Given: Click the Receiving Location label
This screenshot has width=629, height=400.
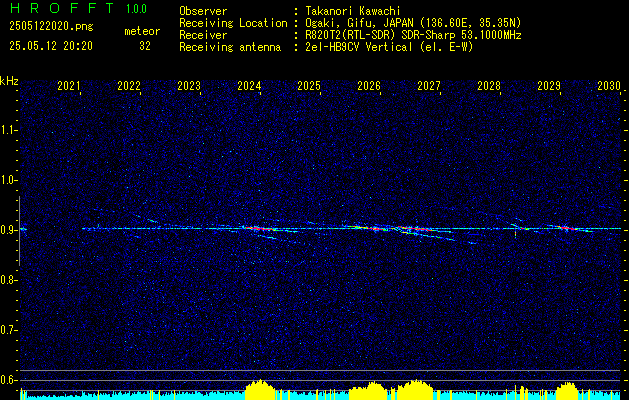Looking at the screenshot, I should [x=233, y=23].
